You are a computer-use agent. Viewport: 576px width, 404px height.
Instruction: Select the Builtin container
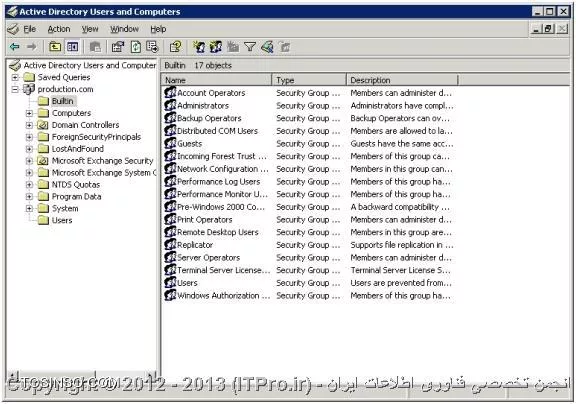(x=62, y=101)
